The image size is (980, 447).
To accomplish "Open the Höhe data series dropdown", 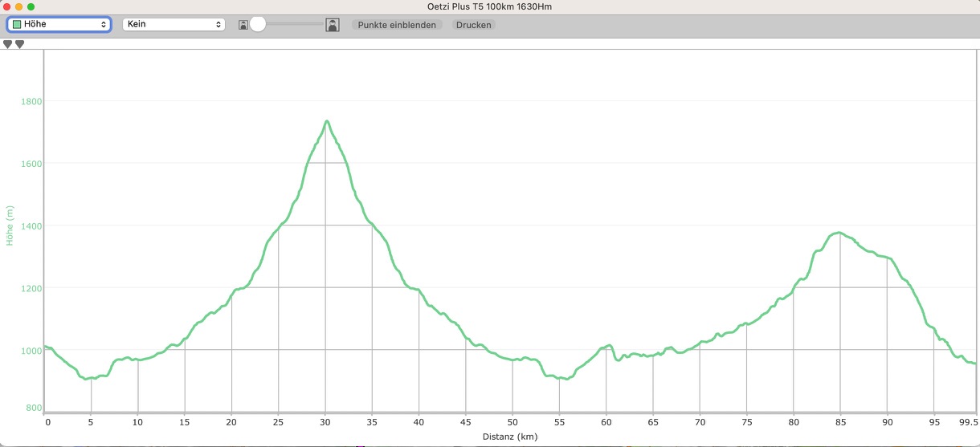I will tap(59, 25).
